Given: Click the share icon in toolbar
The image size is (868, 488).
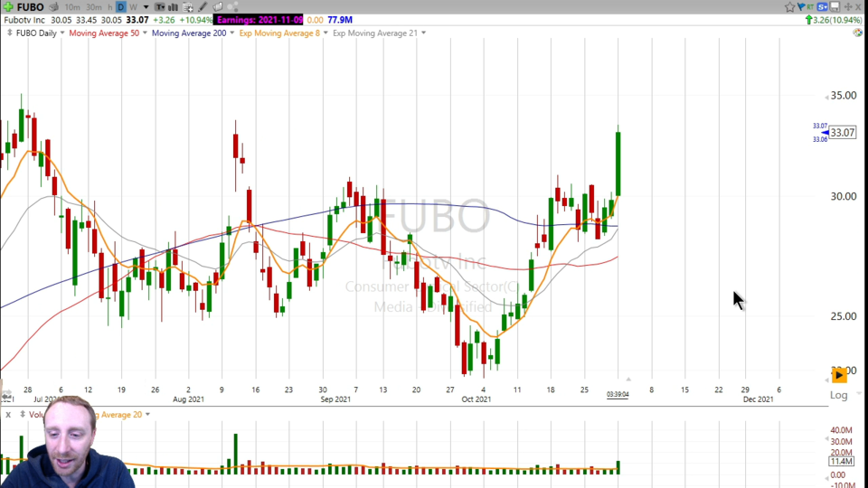Looking at the screenshot, I should click(x=232, y=7).
